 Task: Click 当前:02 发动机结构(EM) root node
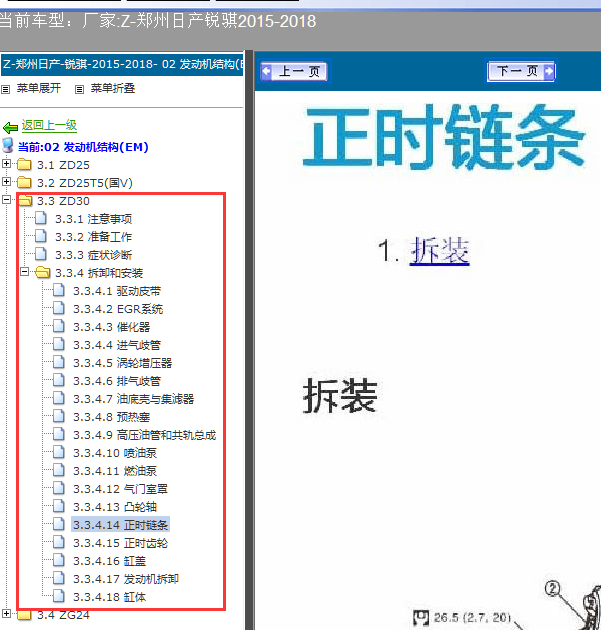(83, 147)
